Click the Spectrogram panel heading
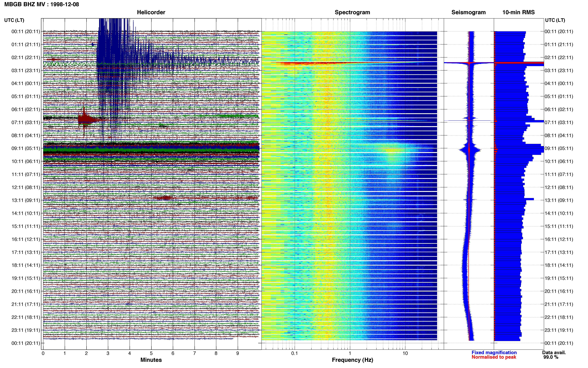Screen dimensions: 588x368 [352, 12]
